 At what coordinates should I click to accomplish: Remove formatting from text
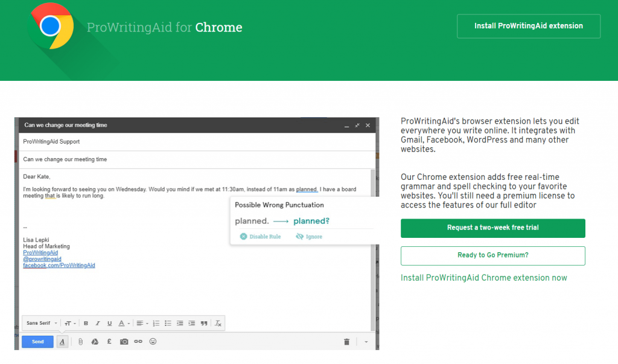pos(217,324)
